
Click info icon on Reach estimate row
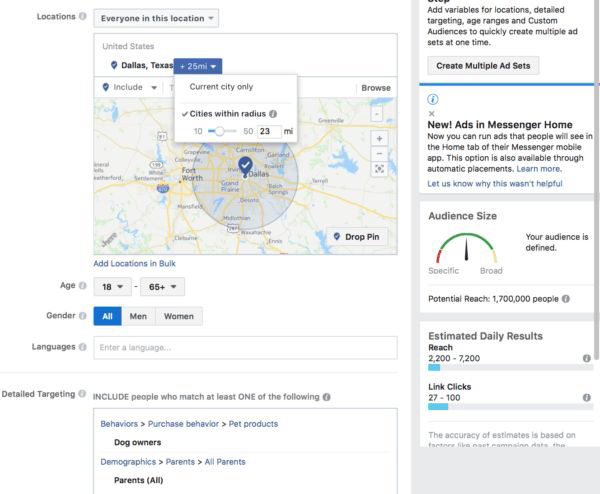(586, 358)
